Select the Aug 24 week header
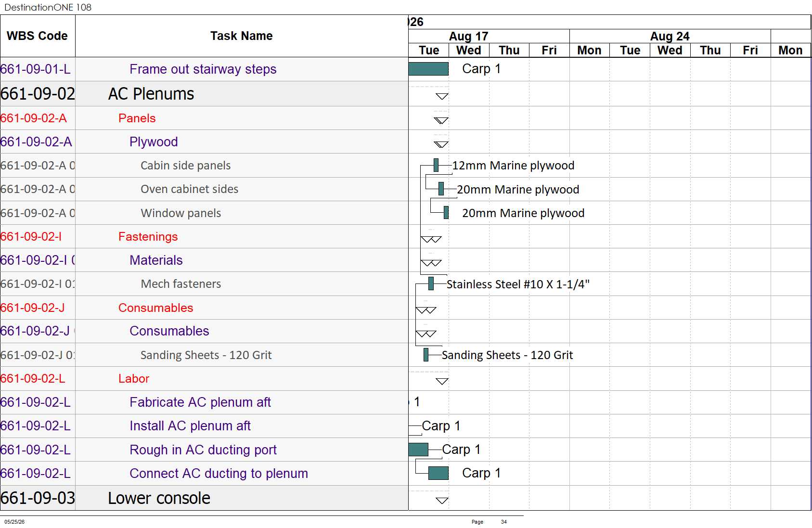Viewport: 812px width, 528px height. pos(670,36)
